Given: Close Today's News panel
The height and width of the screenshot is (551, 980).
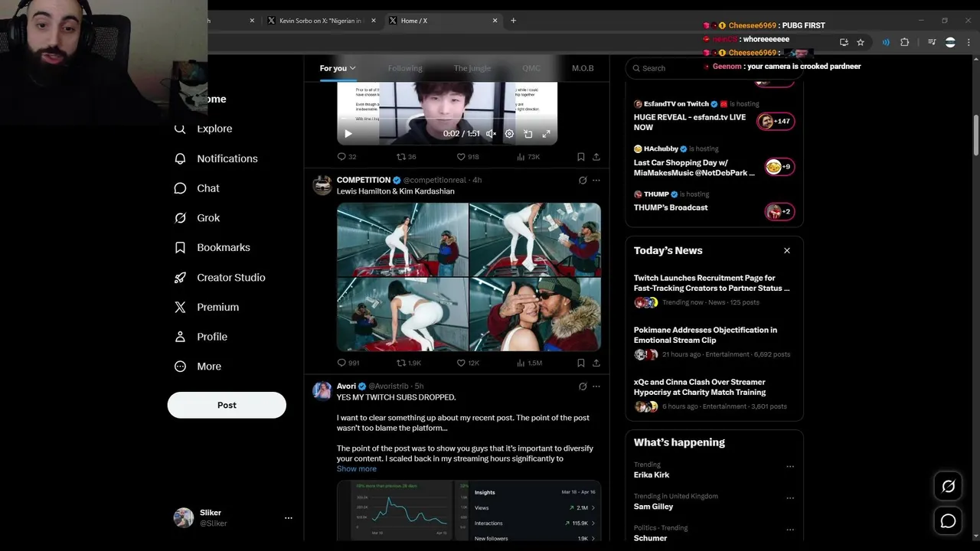Looking at the screenshot, I should [786, 250].
